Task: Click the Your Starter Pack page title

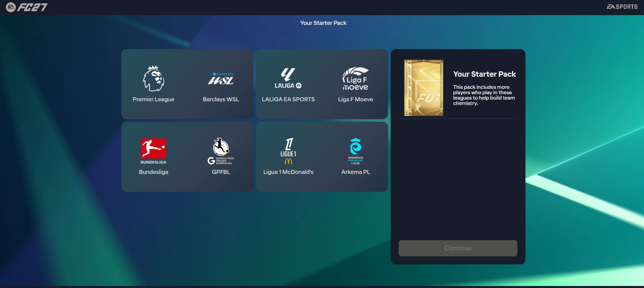Action: point(323,23)
